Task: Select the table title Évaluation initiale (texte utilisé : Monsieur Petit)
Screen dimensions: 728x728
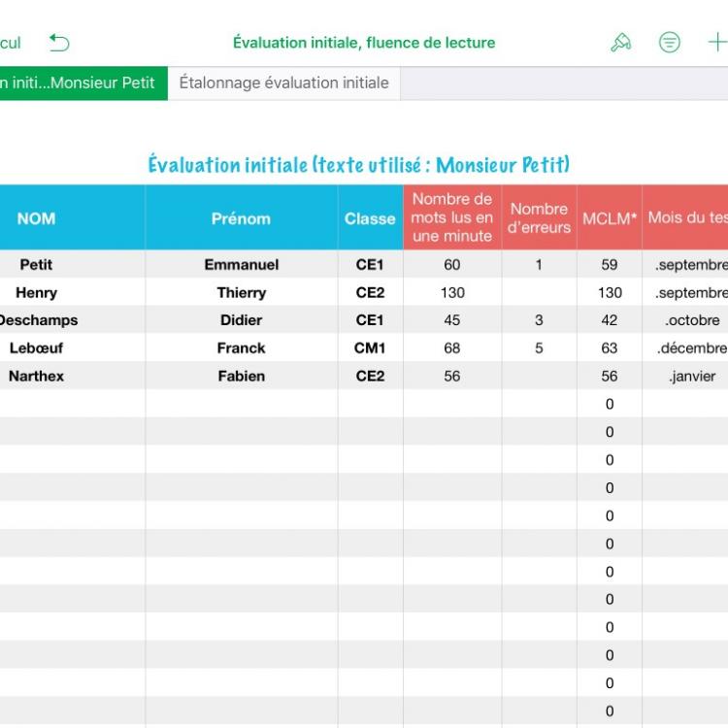Action: 358,164
